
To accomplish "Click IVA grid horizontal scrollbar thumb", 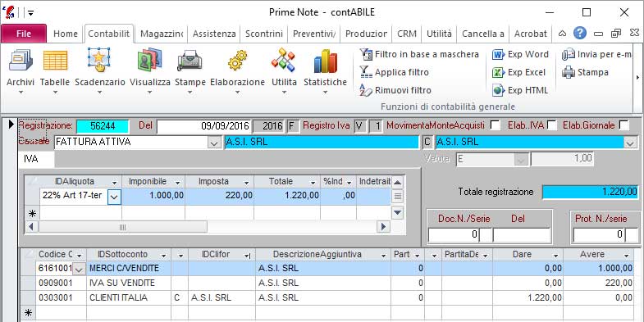I will click(123, 227).
